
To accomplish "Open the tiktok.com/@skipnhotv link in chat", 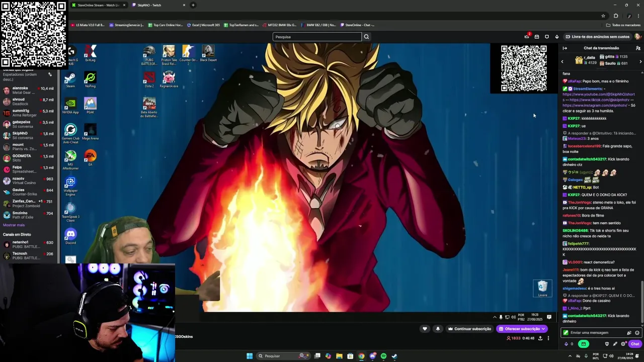I will point(599,100).
